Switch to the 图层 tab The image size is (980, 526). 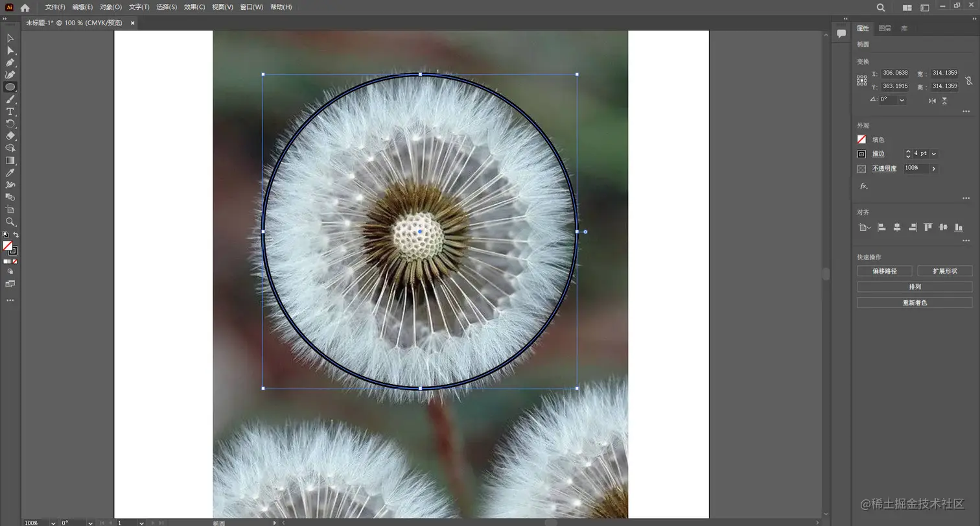885,29
